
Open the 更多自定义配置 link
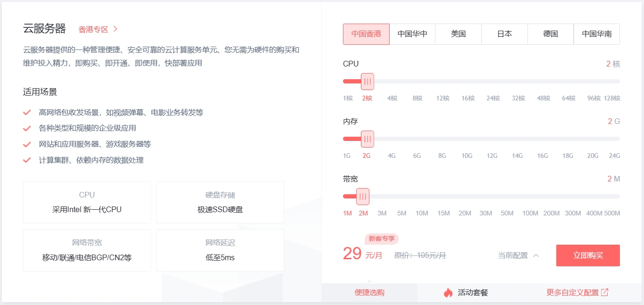pyautogui.click(x=574, y=292)
